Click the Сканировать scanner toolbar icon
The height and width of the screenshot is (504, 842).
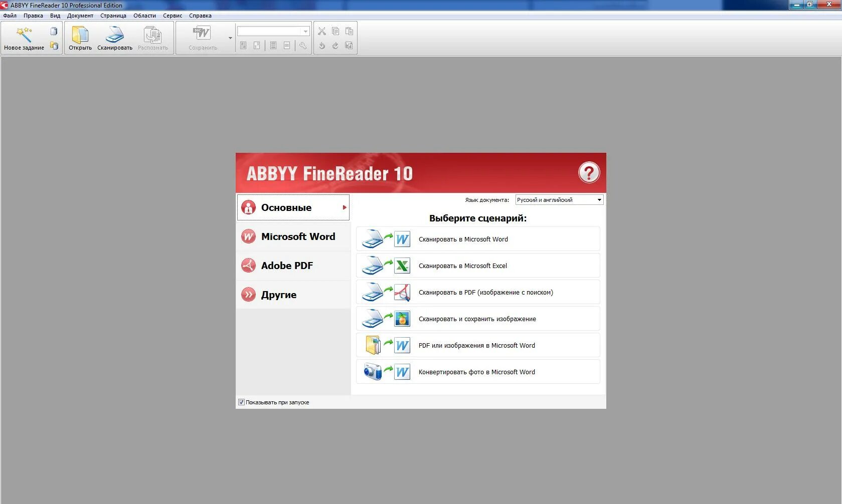(114, 35)
